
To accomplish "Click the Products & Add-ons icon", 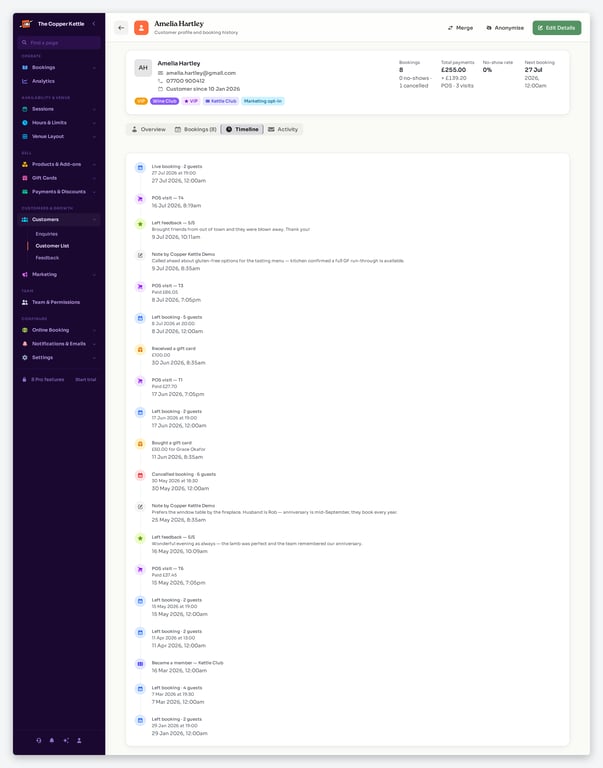I will coord(25,165).
